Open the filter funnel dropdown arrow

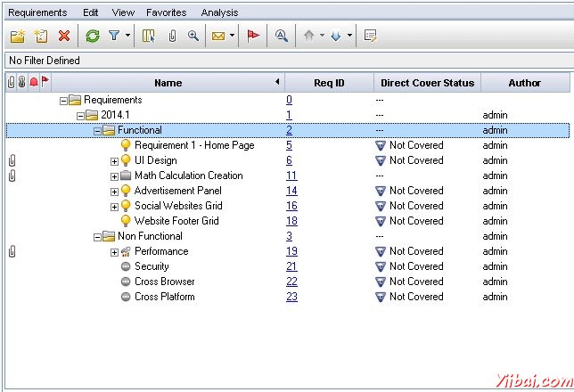(x=128, y=36)
